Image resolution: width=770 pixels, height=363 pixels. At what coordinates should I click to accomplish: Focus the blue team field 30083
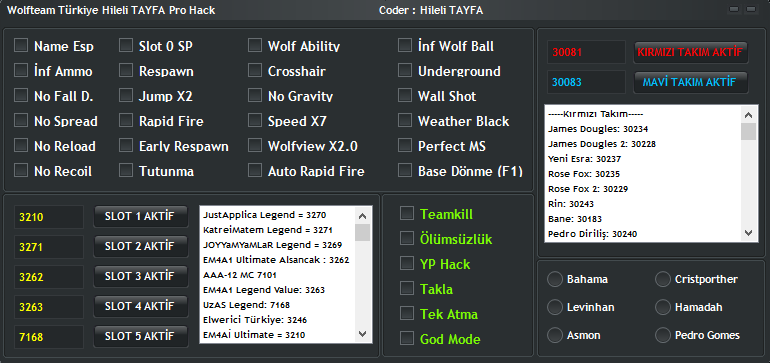pos(586,82)
